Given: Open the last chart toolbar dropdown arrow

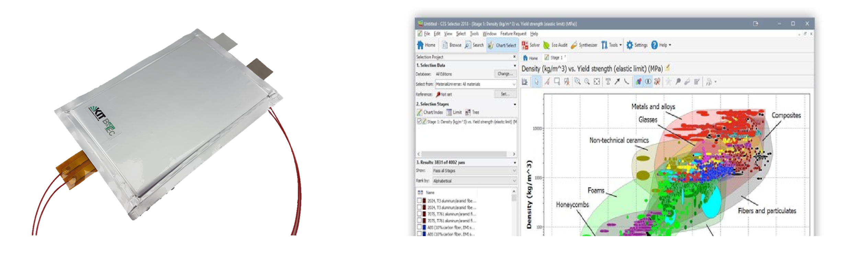Looking at the screenshot, I should click(x=716, y=82).
